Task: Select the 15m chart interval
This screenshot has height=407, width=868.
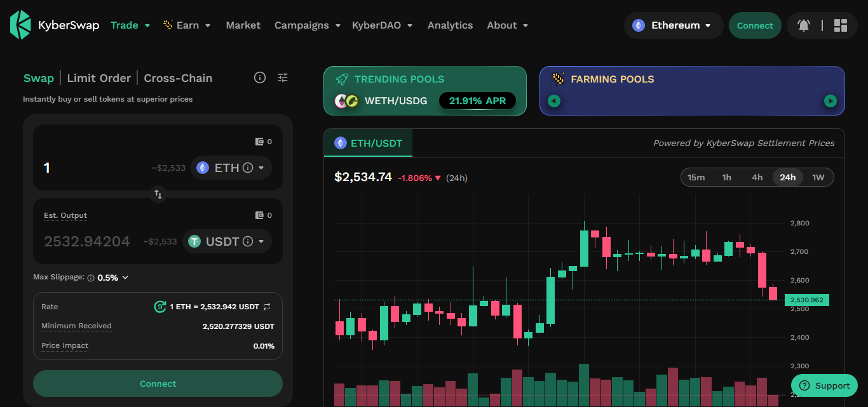Action: [696, 177]
